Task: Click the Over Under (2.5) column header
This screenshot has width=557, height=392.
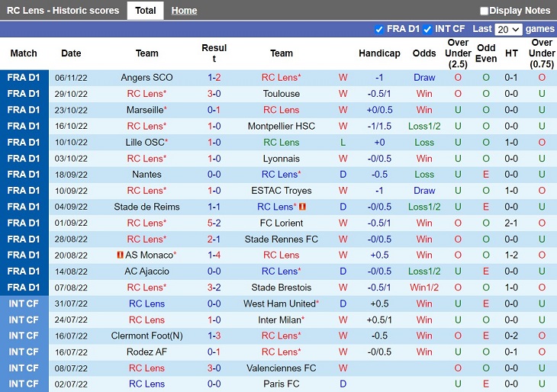Action: tap(458, 53)
